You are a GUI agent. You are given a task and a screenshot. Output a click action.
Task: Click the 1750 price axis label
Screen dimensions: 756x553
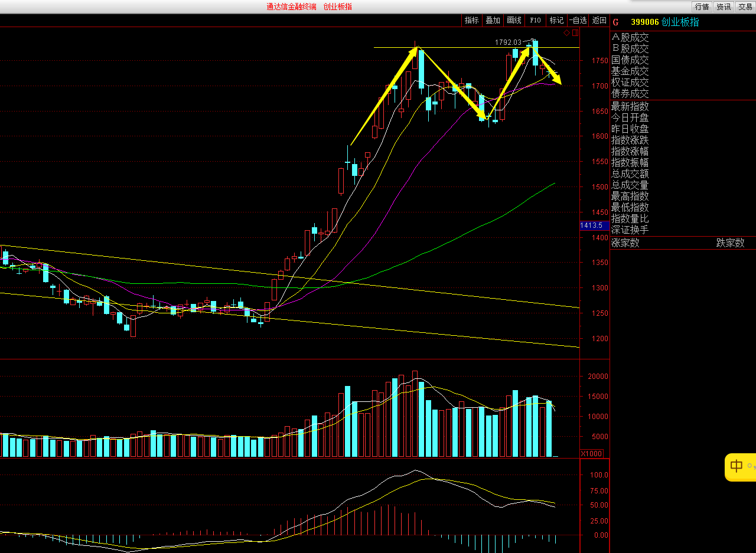599,61
